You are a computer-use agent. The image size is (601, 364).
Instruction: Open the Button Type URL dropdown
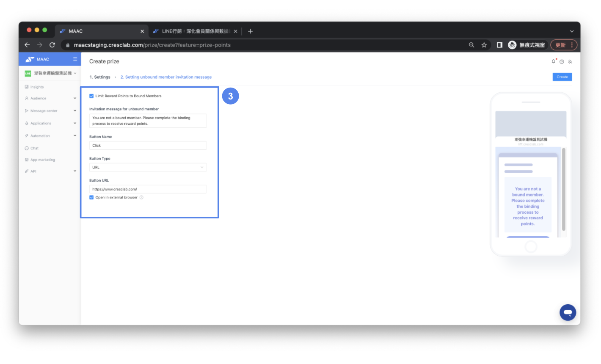click(148, 168)
